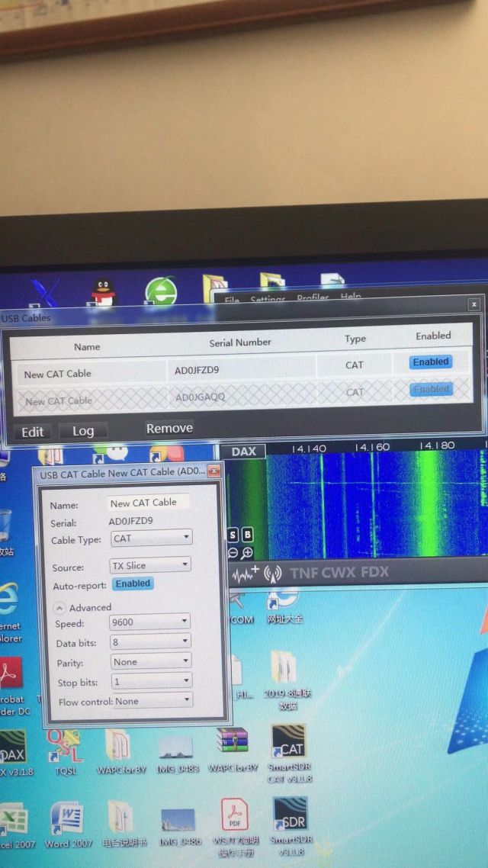The height and width of the screenshot is (868, 488).
Task: Open the Flow control dropdown
Action: (153, 701)
